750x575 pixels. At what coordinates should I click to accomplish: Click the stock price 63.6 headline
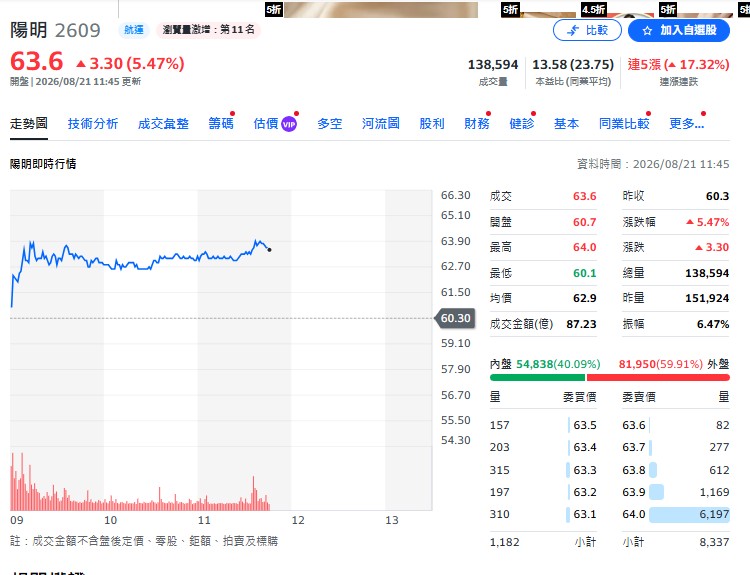pyautogui.click(x=37, y=62)
